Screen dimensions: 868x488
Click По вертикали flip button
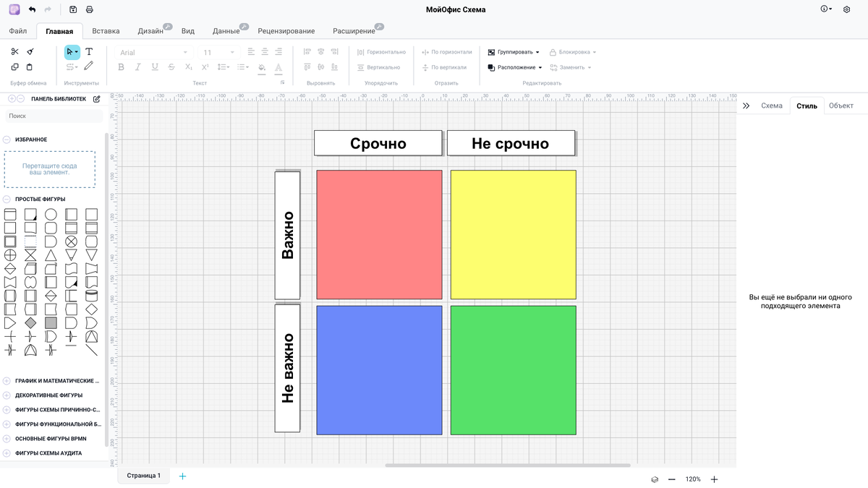click(444, 67)
